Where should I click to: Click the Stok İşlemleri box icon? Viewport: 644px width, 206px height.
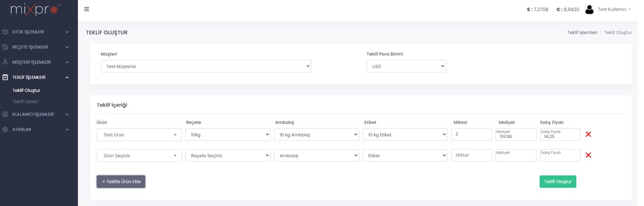pos(5,32)
